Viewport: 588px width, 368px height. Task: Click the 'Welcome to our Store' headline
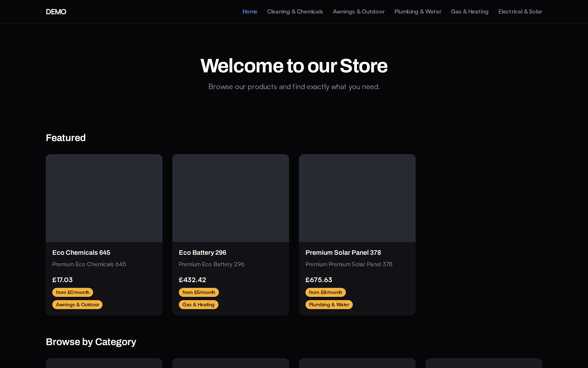294,66
